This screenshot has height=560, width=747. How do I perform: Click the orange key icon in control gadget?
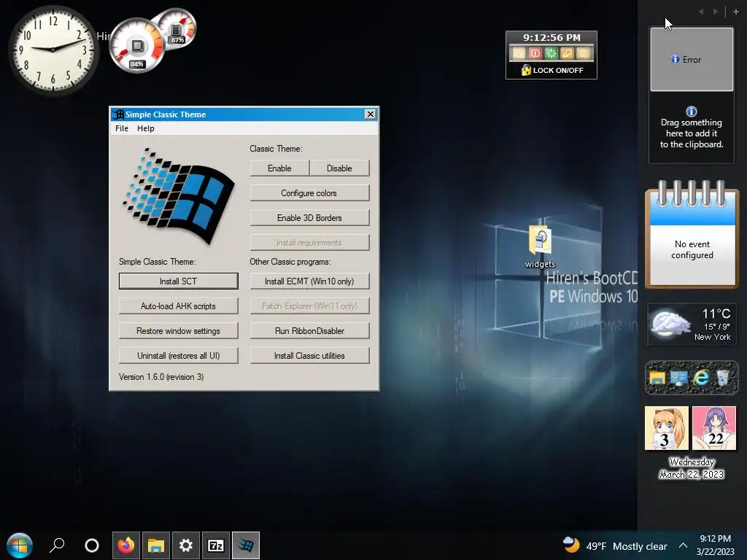coord(567,53)
